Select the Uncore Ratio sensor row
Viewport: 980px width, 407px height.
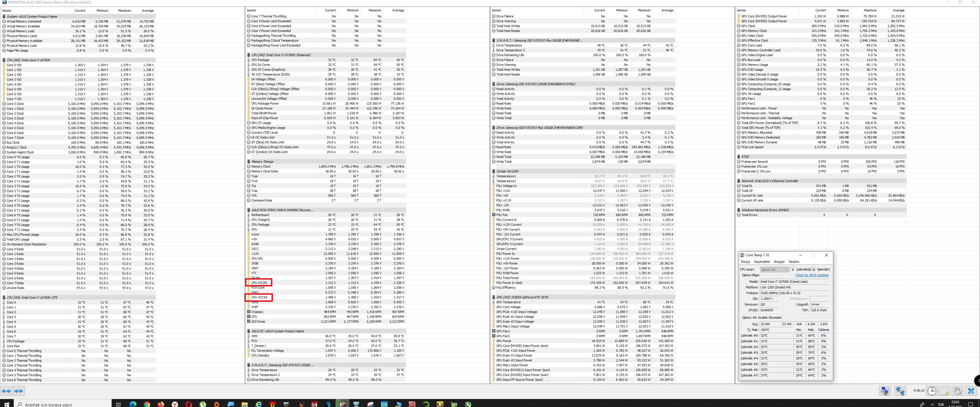click(x=79, y=288)
